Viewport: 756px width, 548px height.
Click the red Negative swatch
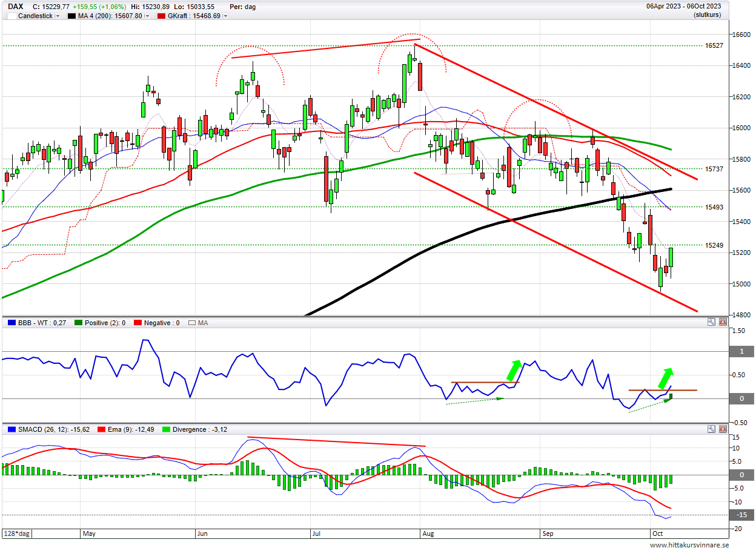tap(139, 323)
